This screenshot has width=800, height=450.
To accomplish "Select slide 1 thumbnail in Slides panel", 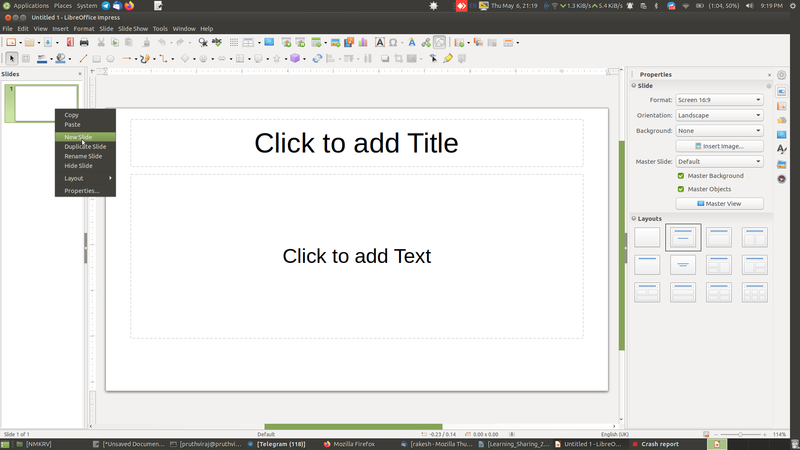I will click(46, 104).
